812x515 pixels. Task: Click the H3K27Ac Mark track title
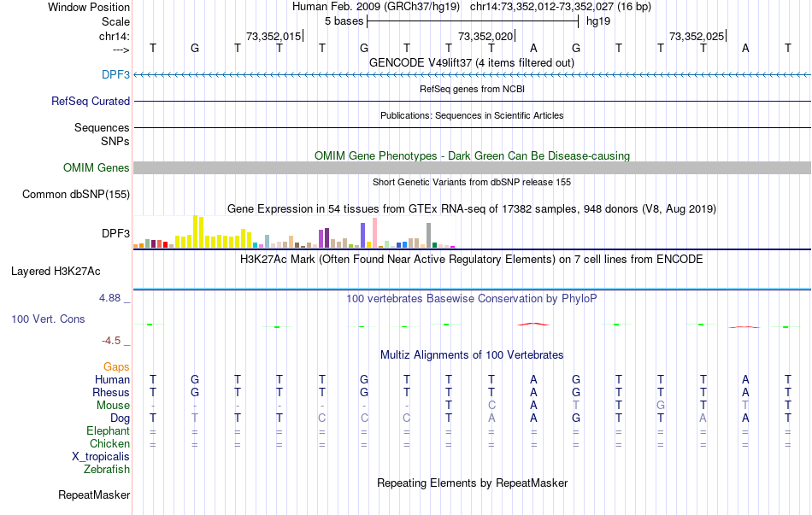pyautogui.click(x=472, y=259)
